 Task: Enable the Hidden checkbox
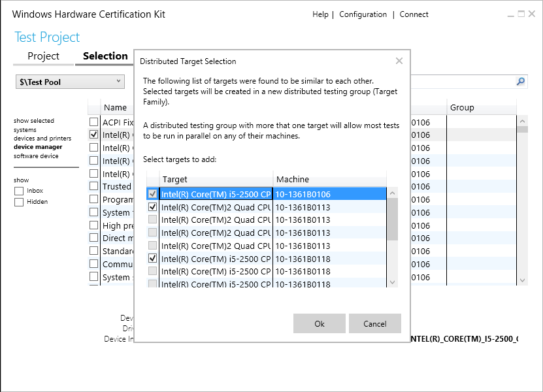[20, 201]
